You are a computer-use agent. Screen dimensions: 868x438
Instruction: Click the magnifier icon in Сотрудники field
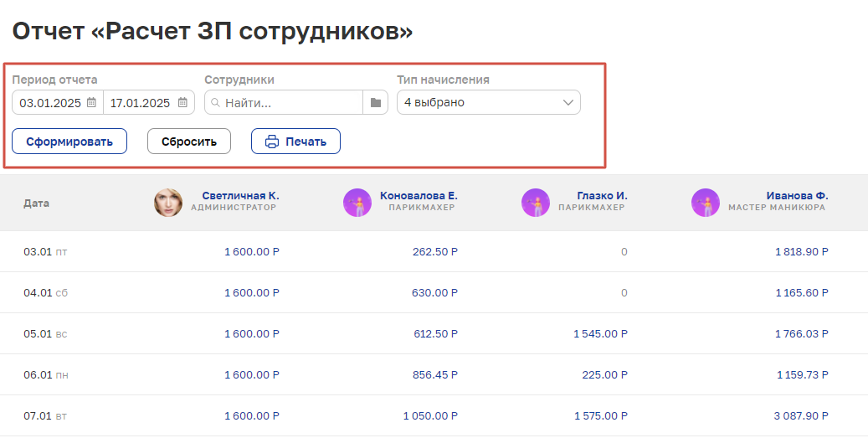click(215, 103)
